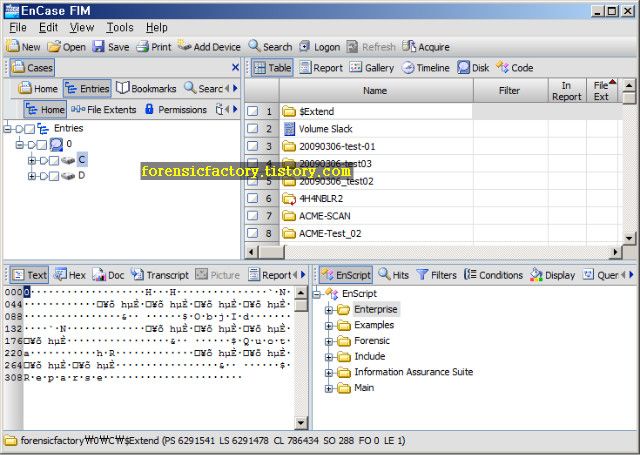
Task: Tick checkbox for $Extend row
Action: click(x=253, y=111)
